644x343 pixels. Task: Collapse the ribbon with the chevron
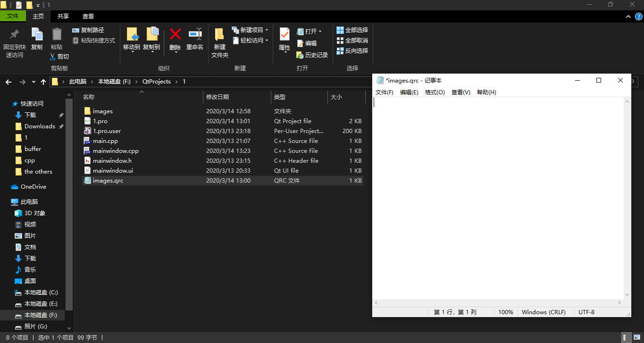628,16
